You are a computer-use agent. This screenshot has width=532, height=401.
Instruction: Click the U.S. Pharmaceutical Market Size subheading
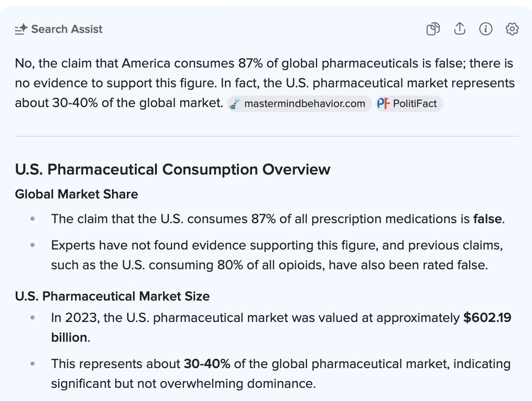click(x=112, y=296)
